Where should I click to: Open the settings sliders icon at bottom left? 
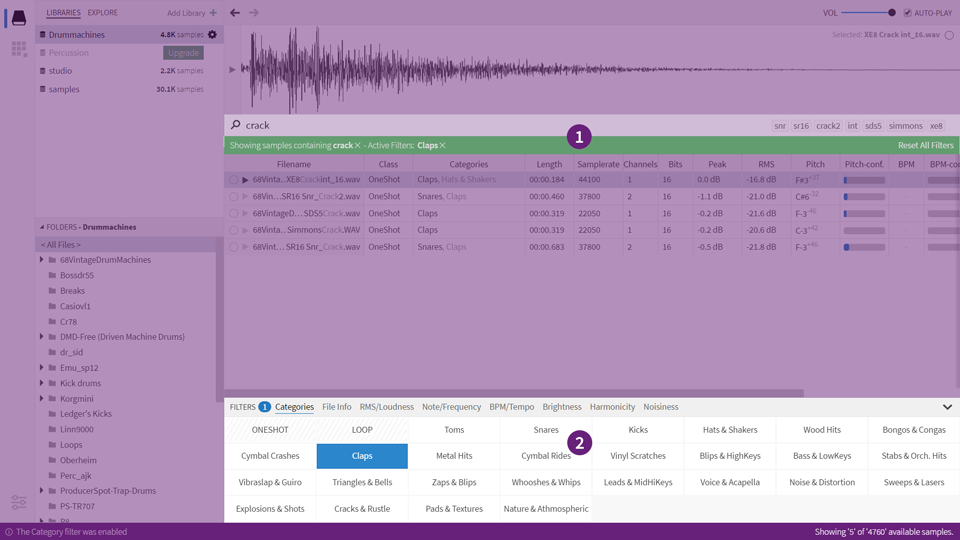coord(18,502)
